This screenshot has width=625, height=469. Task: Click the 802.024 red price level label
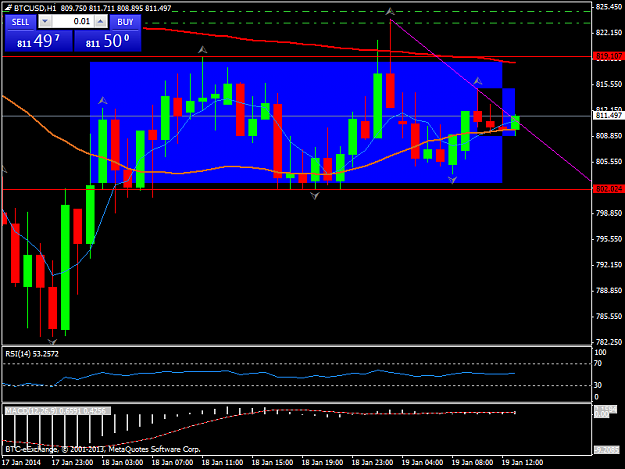(x=608, y=189)
